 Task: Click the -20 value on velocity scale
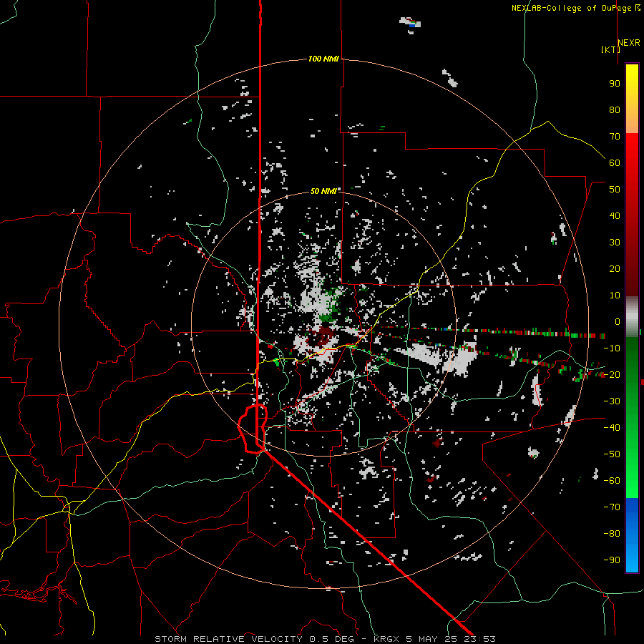click(x=612, y=374)
